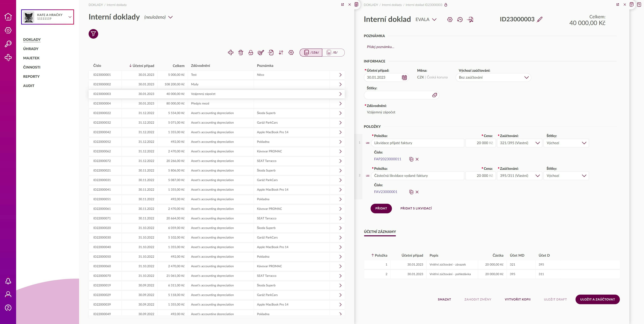This screenshot has height=324, width=644.
Task: Click Interní doklady breadcrumb in detail panel
Action: click(x=392, y=5)
